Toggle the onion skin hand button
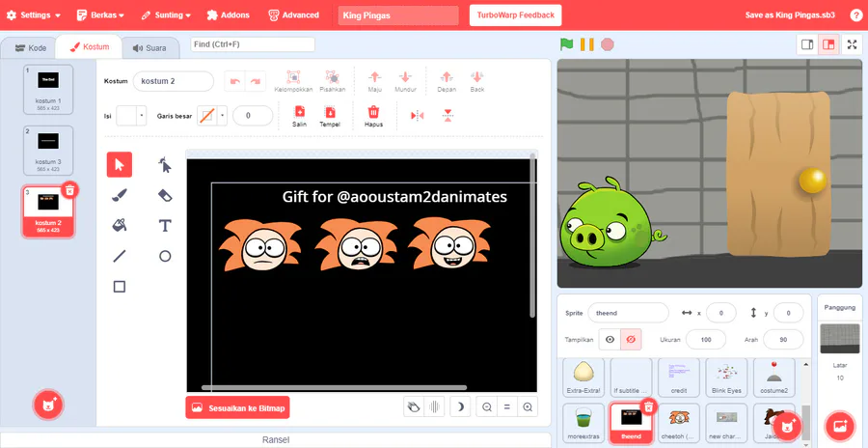The height and width of the screenshot is (448, 868). [414, 407]
